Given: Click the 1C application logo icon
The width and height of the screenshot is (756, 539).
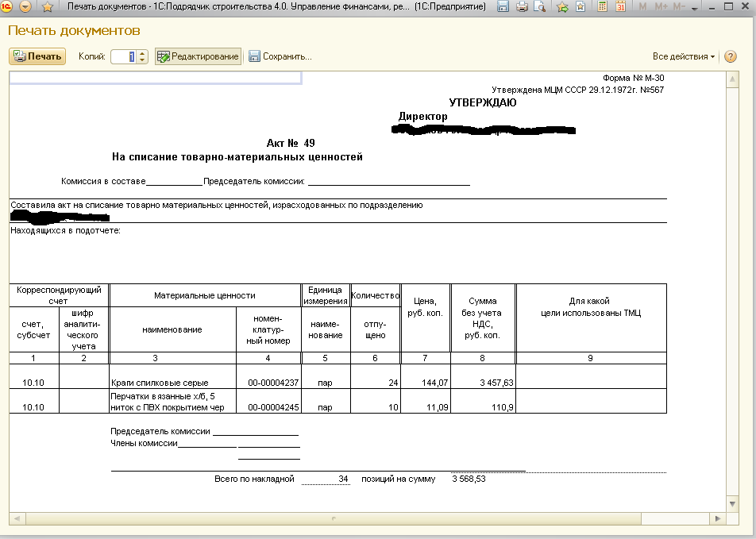Looking at the screenshot, I should [6, 7].
